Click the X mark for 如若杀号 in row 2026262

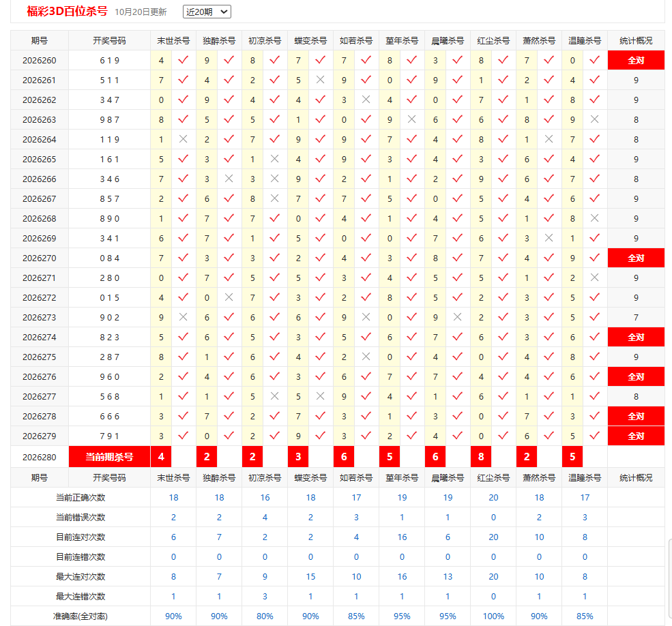click(x=366, y=100)
